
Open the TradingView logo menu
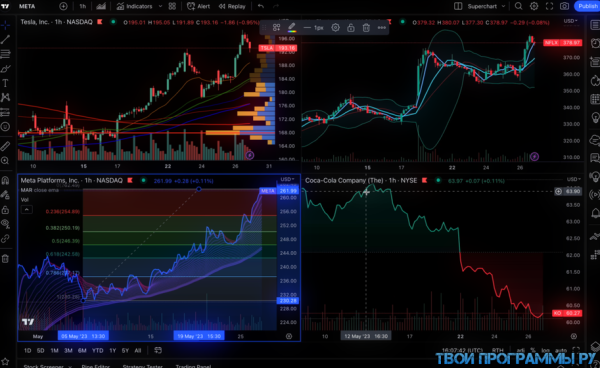(x=5, y=6)
